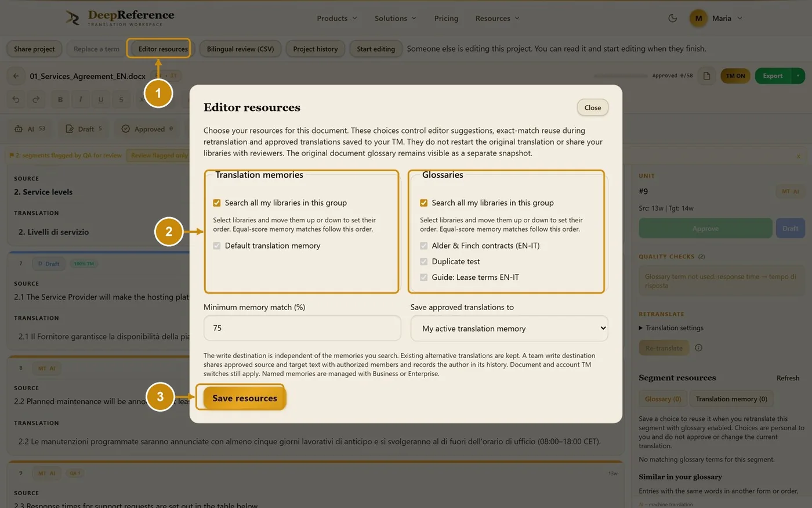Dismiss the QA flagged banner with X
Image resolution: width=812 pixels, height=508 pixels.
(798, 156)
